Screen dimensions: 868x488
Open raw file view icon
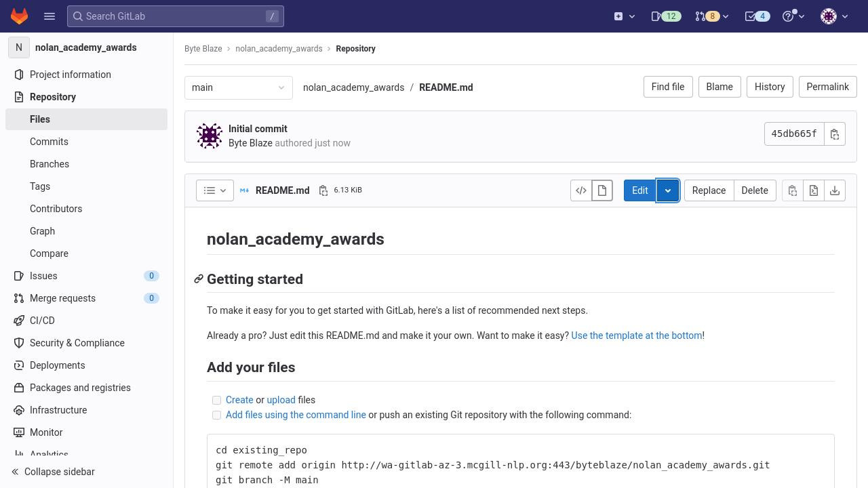click(x=814, y=190)
